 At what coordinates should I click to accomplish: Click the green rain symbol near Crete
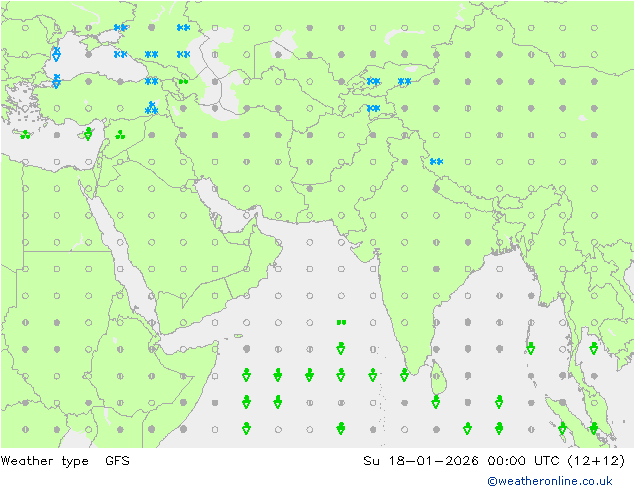point(25,135)
